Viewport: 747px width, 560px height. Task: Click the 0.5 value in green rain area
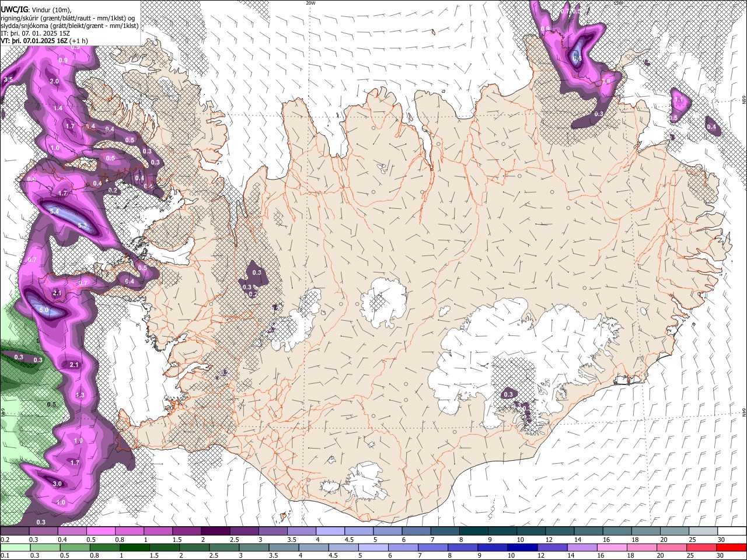click(x=51, y=405)
